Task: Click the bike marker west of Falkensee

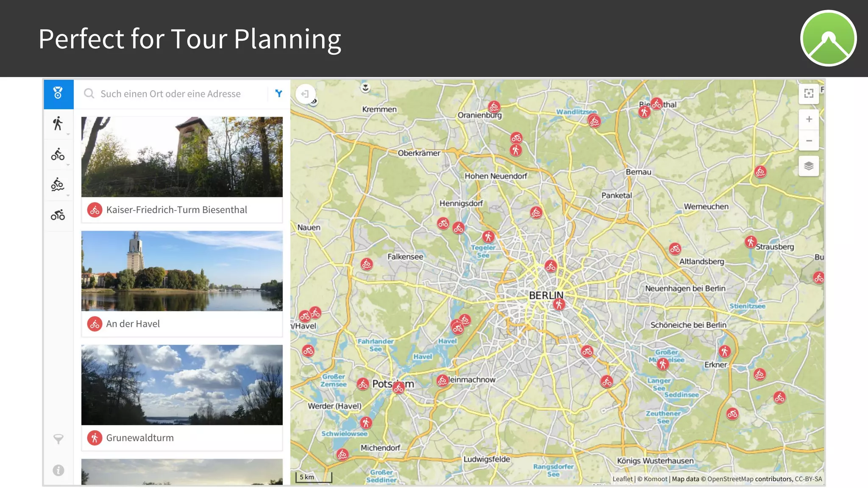Action: (x=367, y=265)
